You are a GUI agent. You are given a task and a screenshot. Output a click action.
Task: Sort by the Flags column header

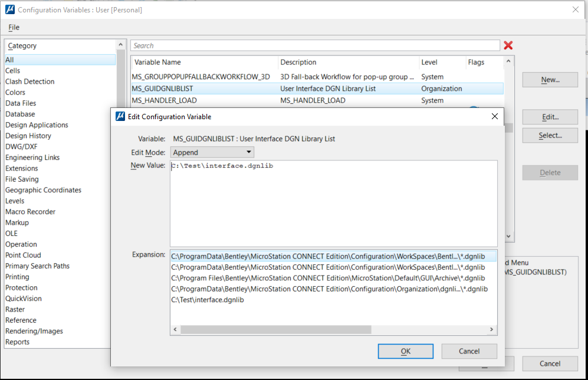(485, 63)
